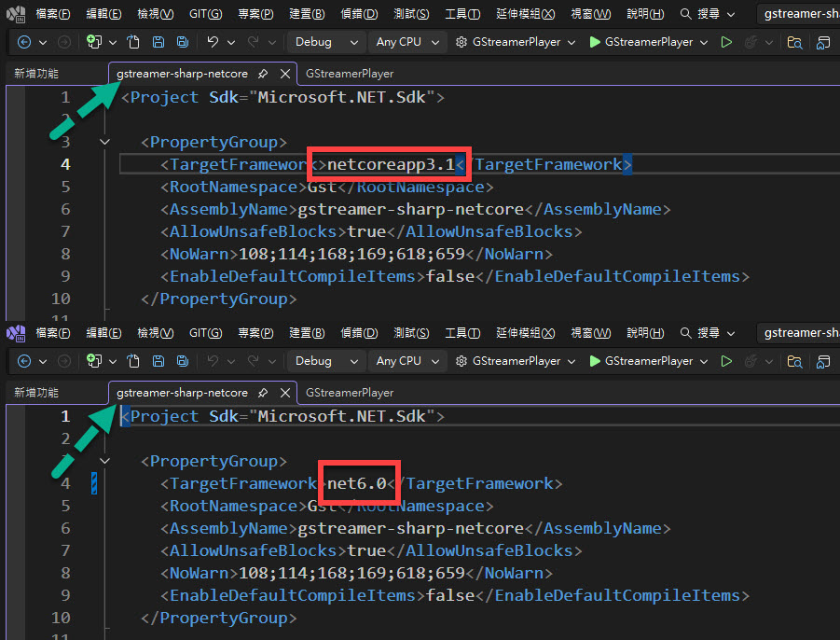This screenshot has width=840, height=640.
Task: Open 工具(T) menu in the bottom menu bar
Action: (462, 333)
